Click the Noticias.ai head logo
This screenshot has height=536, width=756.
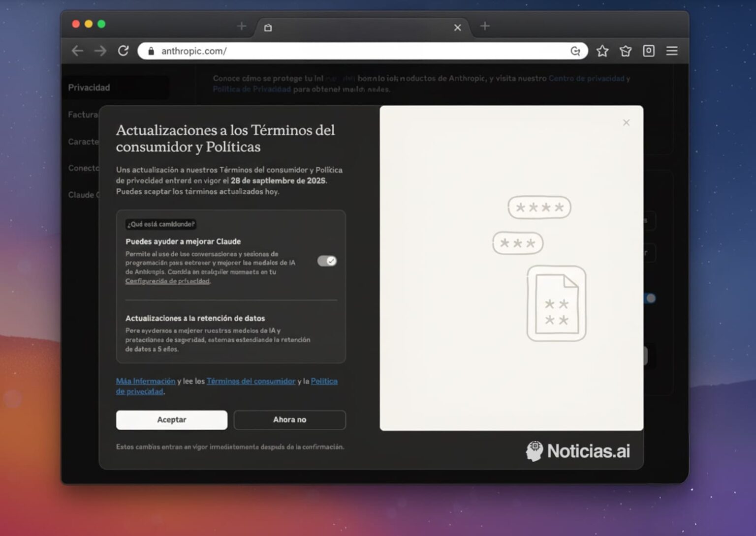pos(535,449)
